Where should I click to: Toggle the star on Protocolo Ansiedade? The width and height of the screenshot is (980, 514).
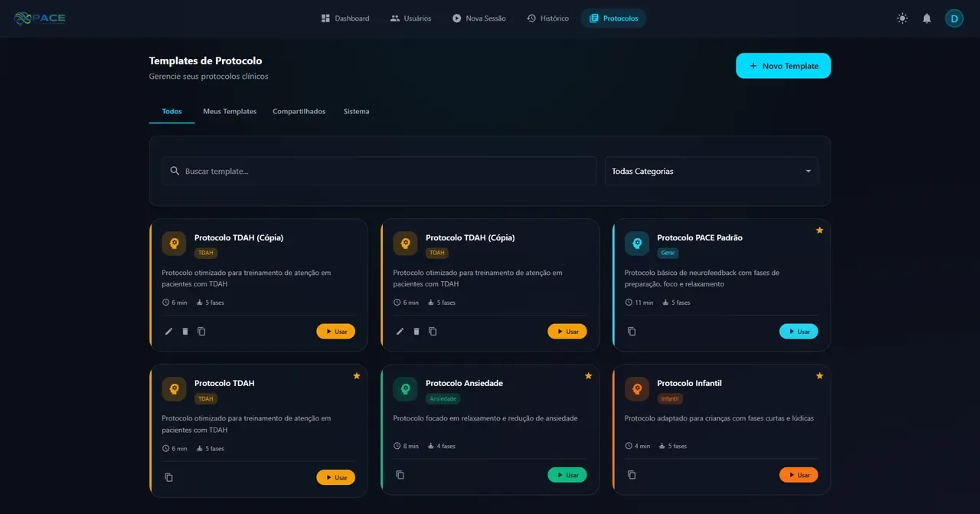pyautogui.click(x=588, y=375)
